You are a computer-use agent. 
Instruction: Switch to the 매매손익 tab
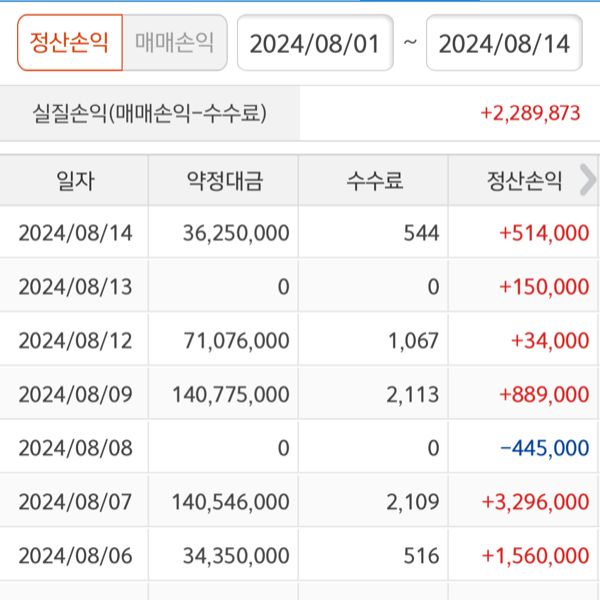point(174,43)
